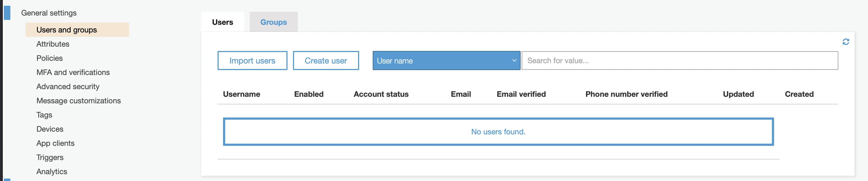The width and height of the screenshot is (868, 181).
Task: Go to Attributes in sidebar
Action: [53, 44]
